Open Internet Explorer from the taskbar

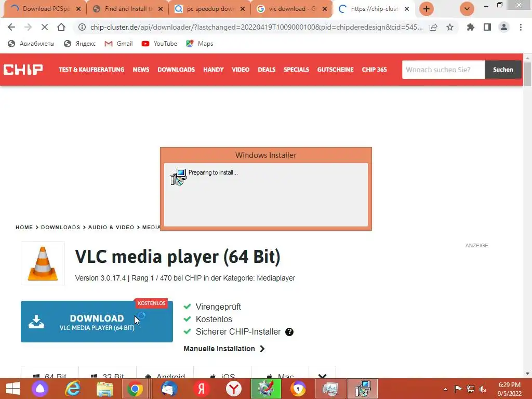pyautogui.click(x=73, y=389)
